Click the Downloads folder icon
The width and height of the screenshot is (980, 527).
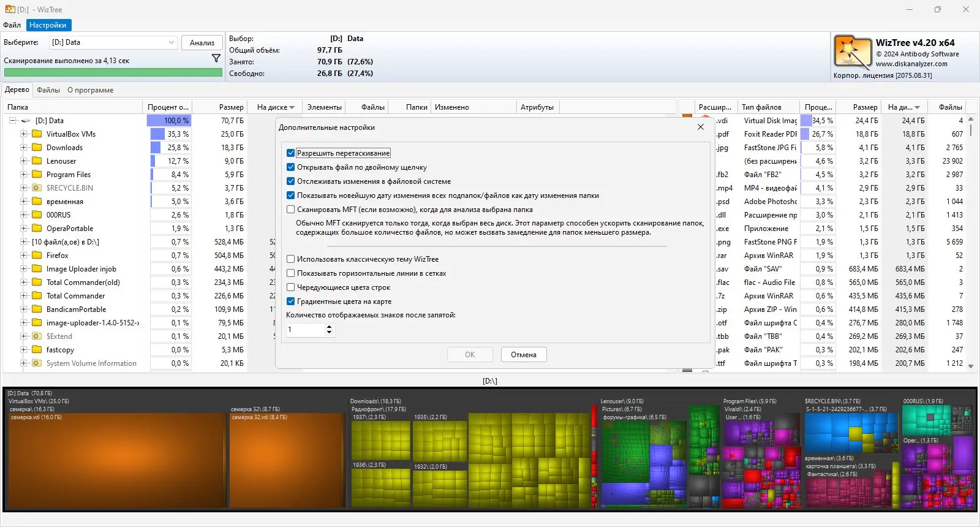point(37,147)
